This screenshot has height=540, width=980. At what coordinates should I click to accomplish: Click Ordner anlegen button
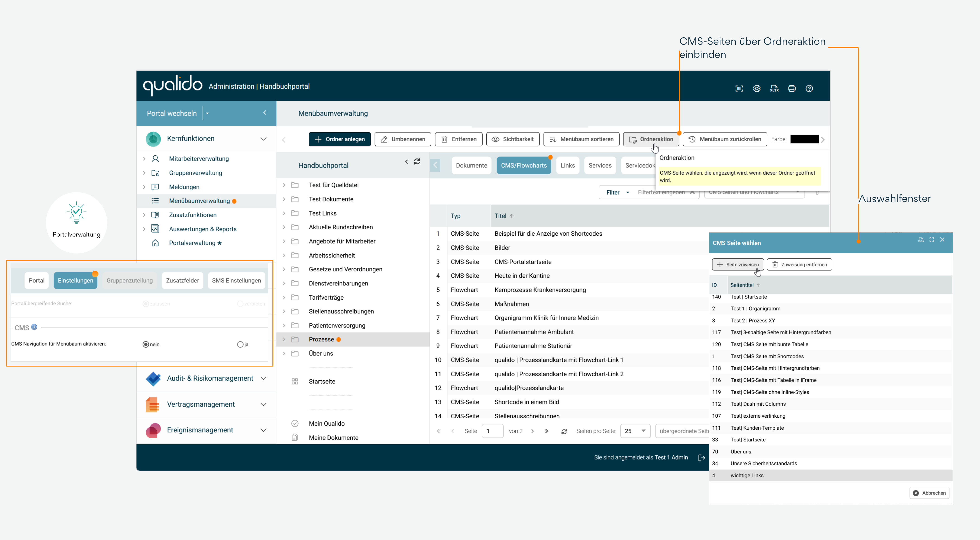339,139
